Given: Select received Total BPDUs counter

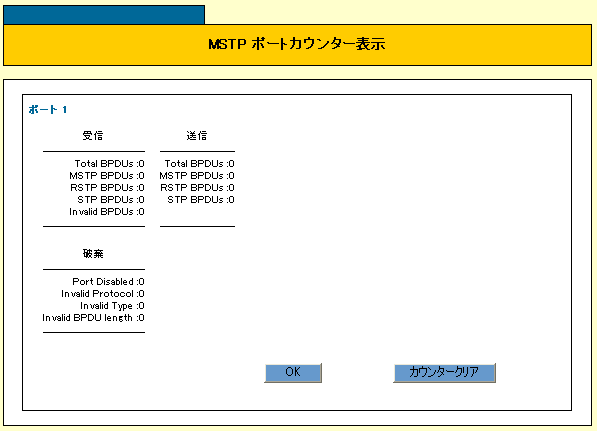Looking at the screenshot, I should (x=110, y=164).
